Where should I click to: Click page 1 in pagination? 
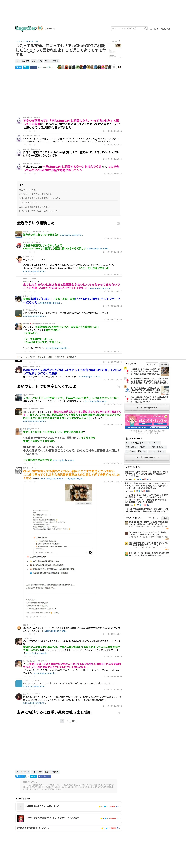pyautogui.click(x=62, y=721)
